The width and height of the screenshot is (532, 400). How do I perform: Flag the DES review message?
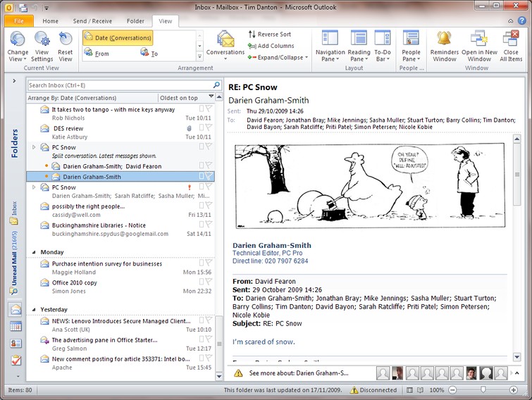(209, 127)
